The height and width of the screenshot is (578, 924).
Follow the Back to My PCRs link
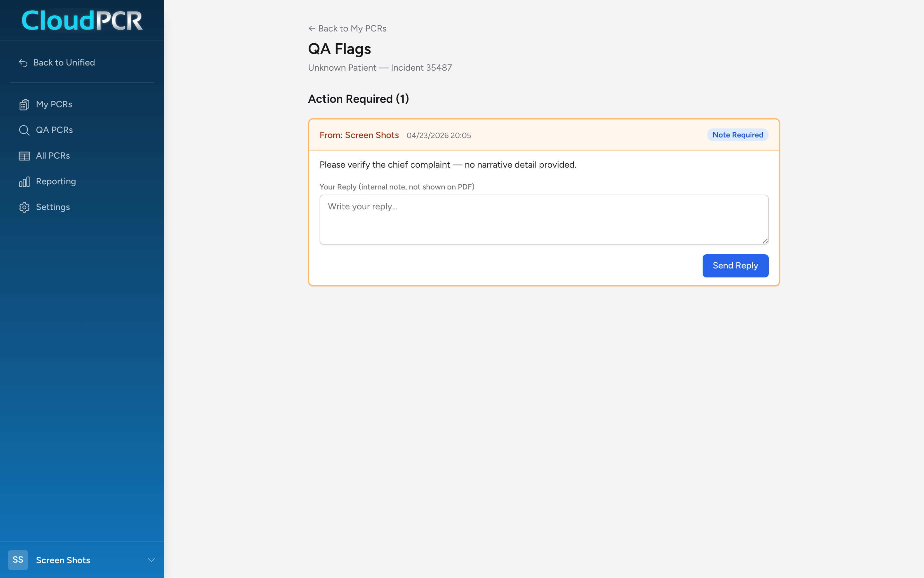click(347, 29)
